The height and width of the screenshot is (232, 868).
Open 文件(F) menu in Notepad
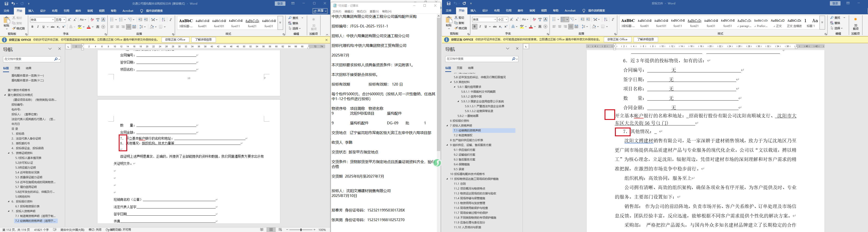(x=337, y=12)
